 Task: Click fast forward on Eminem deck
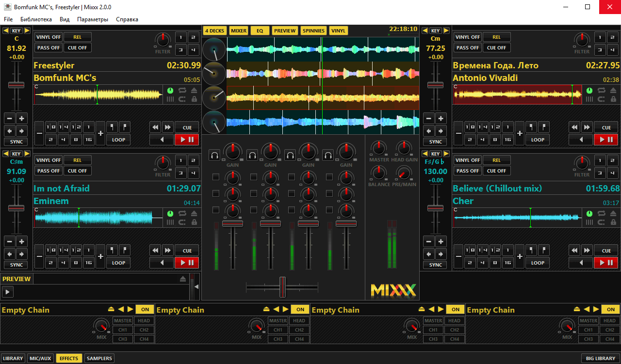168,251
